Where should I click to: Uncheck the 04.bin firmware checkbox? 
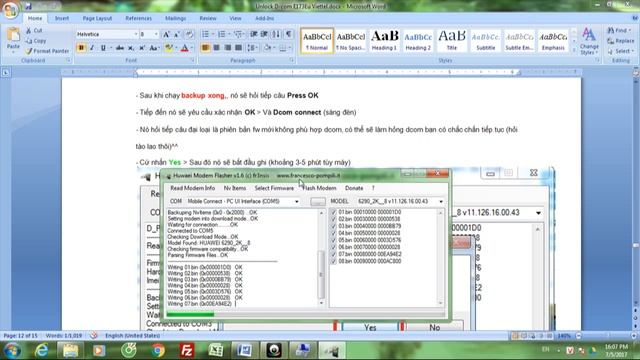click(x=333, y=233)
